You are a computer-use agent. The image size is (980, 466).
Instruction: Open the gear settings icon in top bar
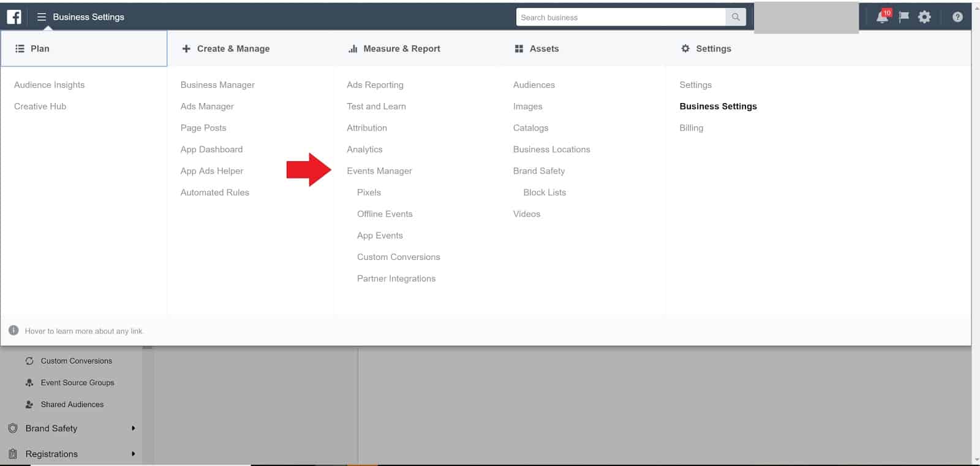(x=924, y=17)
